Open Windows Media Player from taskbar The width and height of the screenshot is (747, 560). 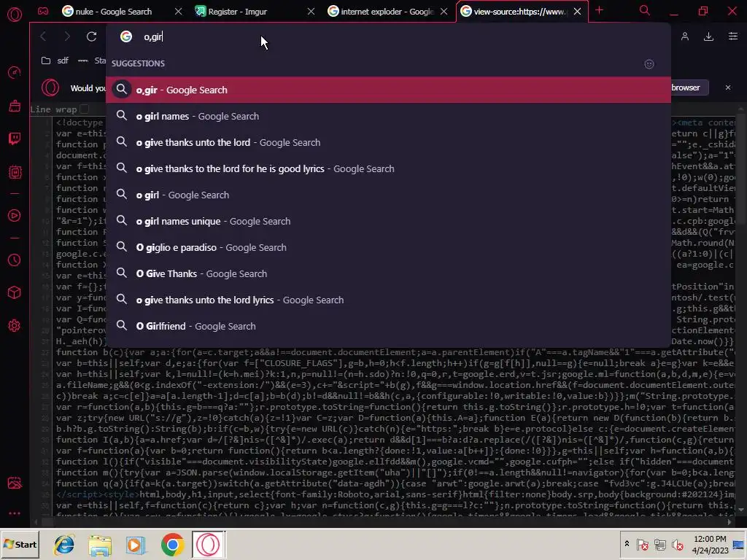pos(136,545)
